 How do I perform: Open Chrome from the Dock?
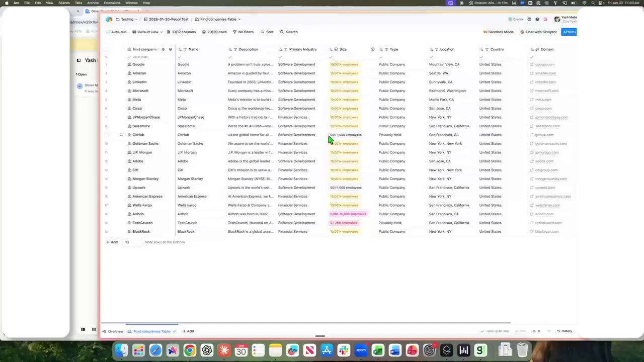tap(190, 350)
